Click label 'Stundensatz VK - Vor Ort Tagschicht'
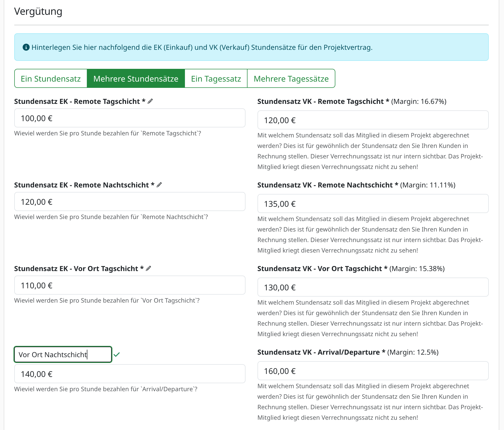Image resolution: width=504 pixels, height=430 pixels. 322,269
